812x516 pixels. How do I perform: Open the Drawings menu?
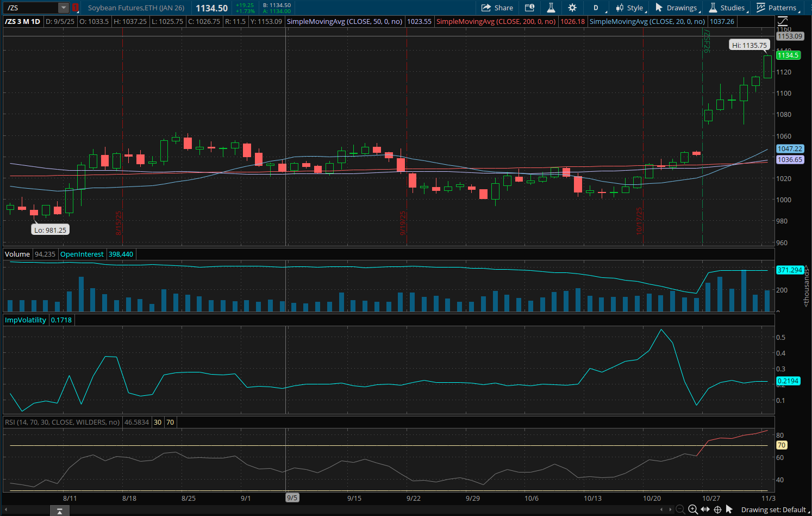pos(678,8)
